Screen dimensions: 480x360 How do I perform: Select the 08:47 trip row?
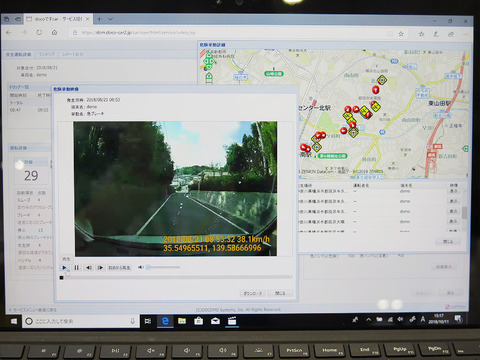[x=29, y=110]
